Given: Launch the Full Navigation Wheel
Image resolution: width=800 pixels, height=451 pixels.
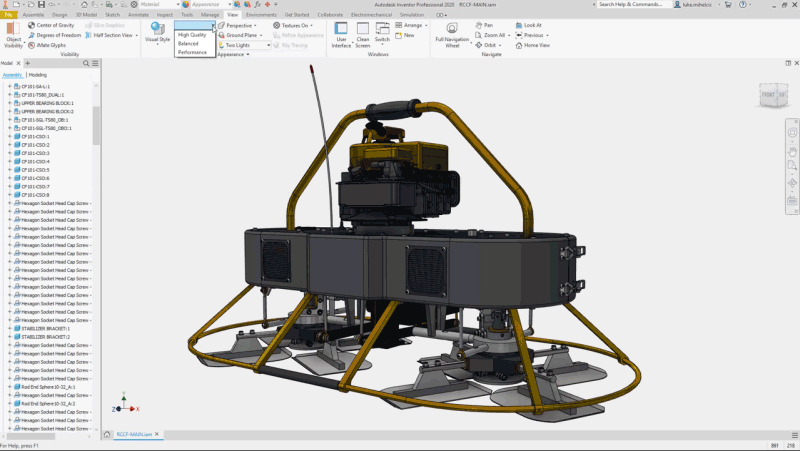Looking at the screenshot, I should tap(452, 35).
